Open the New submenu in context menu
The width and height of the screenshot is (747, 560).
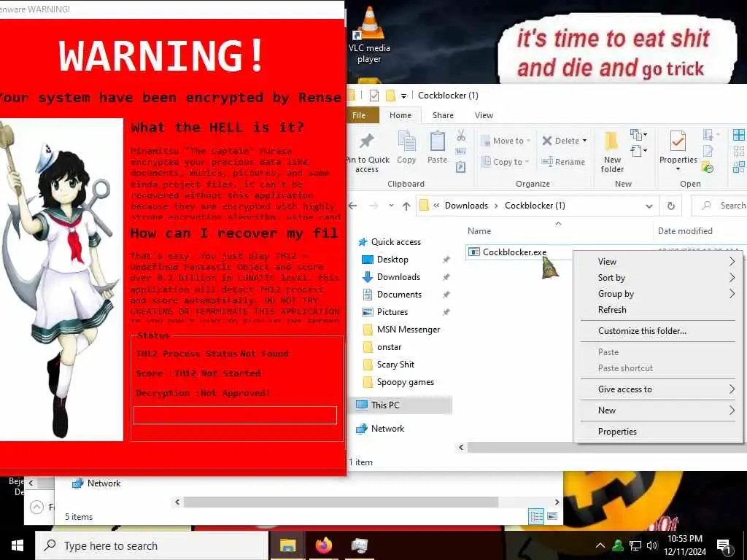pyautogui.click(x=658, y=410)
